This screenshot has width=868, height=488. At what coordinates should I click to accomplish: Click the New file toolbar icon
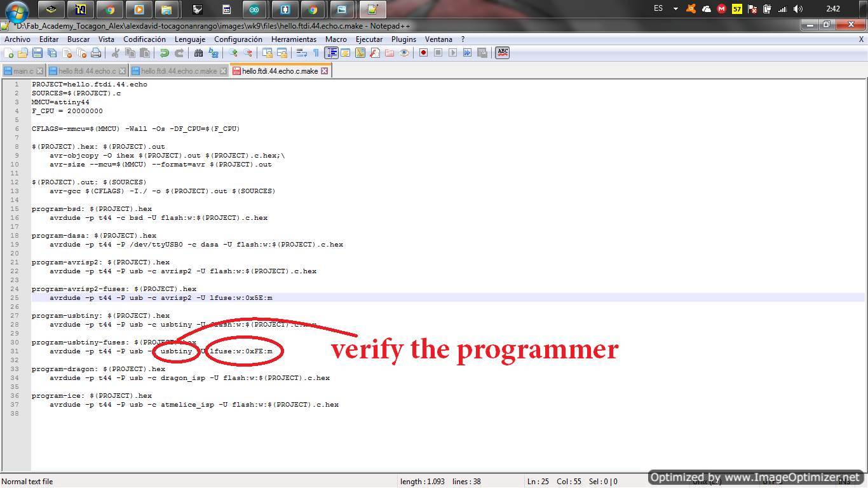coord(9,53)
